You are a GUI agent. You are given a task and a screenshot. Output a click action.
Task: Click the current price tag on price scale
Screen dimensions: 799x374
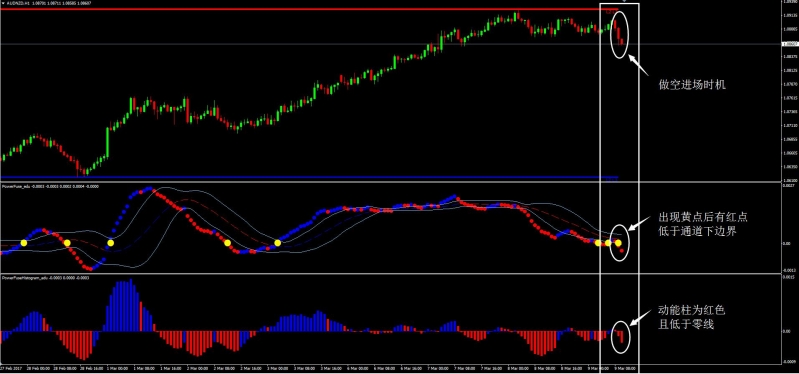point(789,44)
